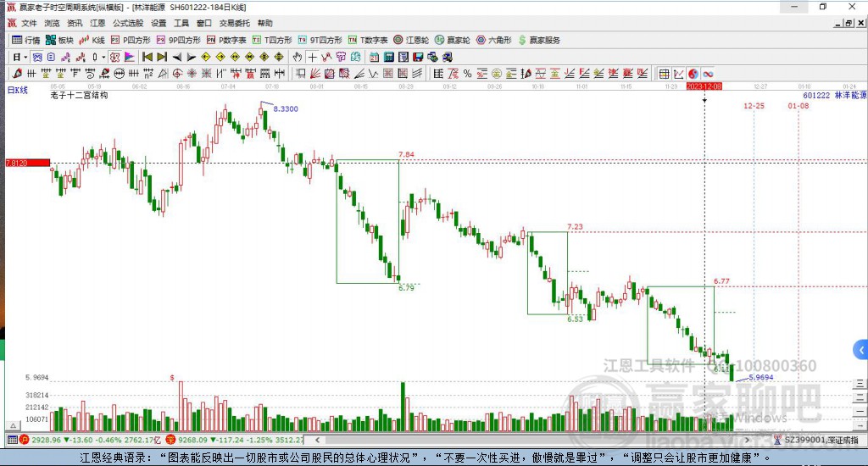
Task: Toggle the crosshair cursor tool
Action: pyautogui.click(x=312, y=57)
